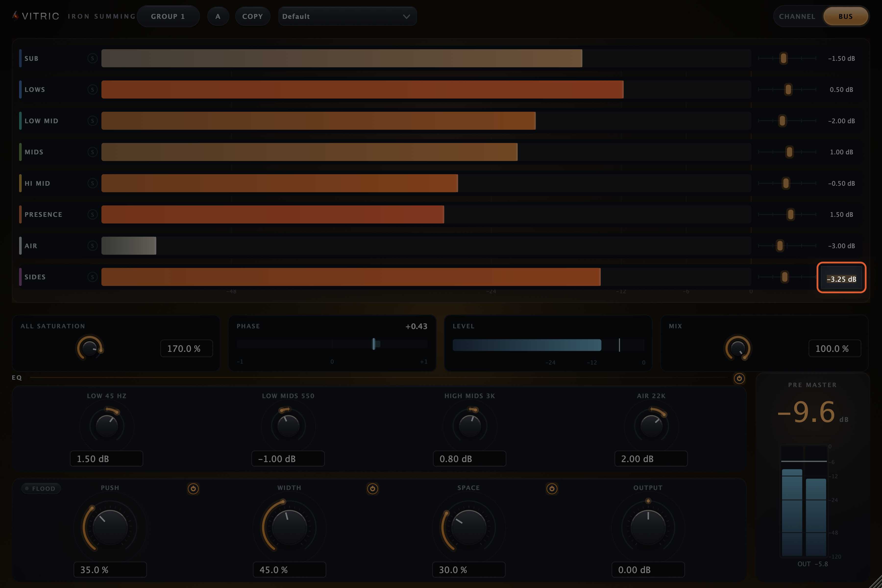Solo the PRESENCE band

coord(92,215)
